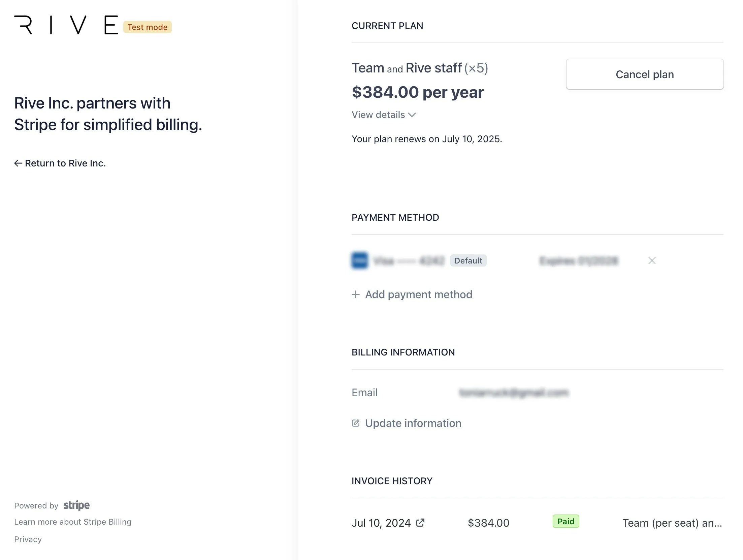The width and height of the screenshot is (743, 560).
Task: Click the plus icon for Add payment method
Action: point(356,294)
